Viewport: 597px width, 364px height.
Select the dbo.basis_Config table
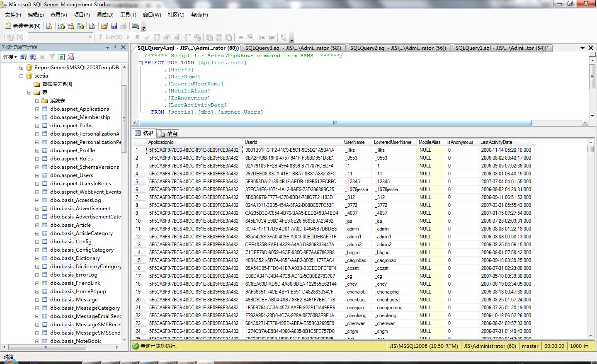[70, 242]
